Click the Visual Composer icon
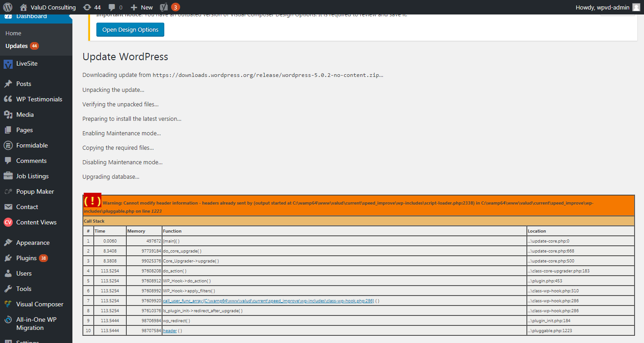 [8, 304]
